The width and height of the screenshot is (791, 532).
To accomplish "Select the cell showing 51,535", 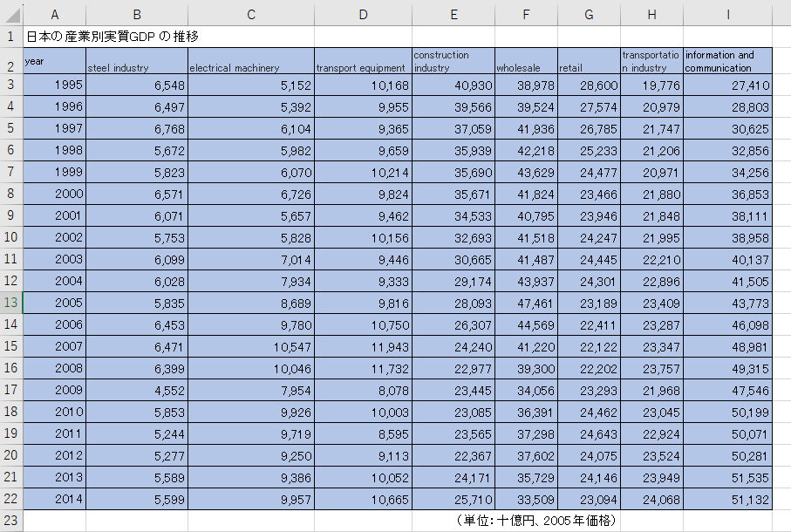I will (727, 477).
